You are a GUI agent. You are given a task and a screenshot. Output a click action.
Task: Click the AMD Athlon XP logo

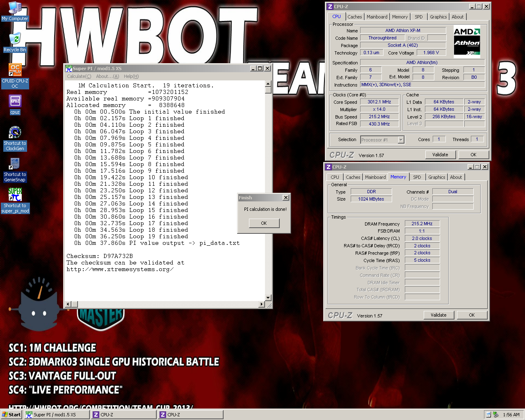467,41
